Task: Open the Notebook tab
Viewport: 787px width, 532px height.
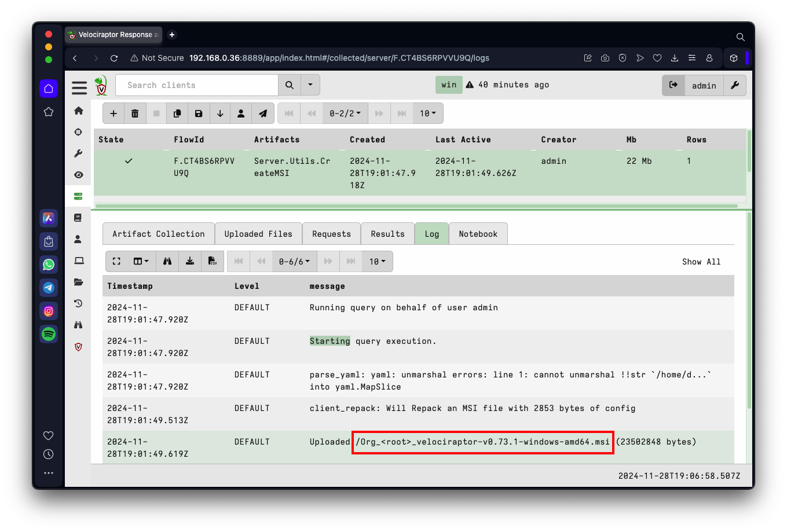Action: [x=478, y=234]
